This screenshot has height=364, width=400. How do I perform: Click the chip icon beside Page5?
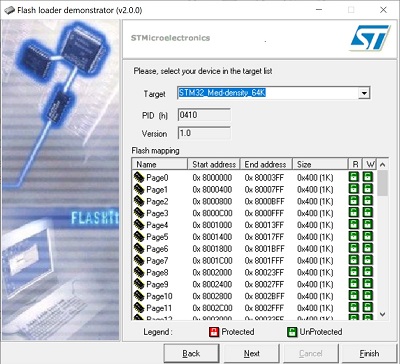(x=139, y=237)
